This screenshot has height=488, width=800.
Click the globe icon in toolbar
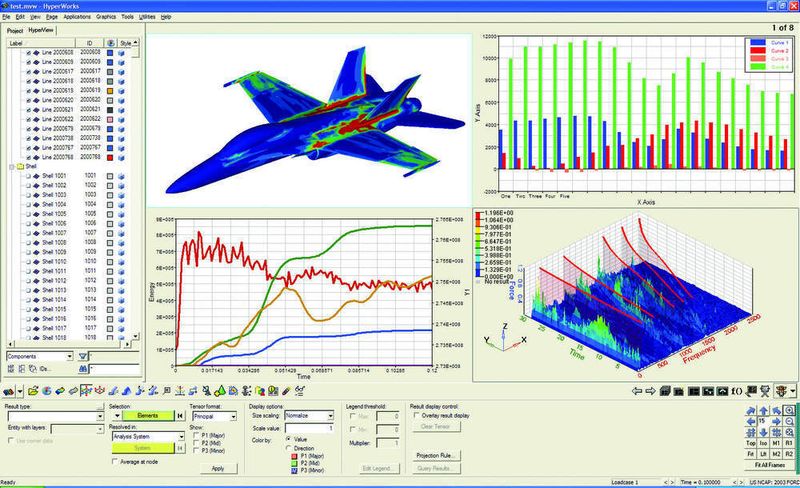point(46,392)
